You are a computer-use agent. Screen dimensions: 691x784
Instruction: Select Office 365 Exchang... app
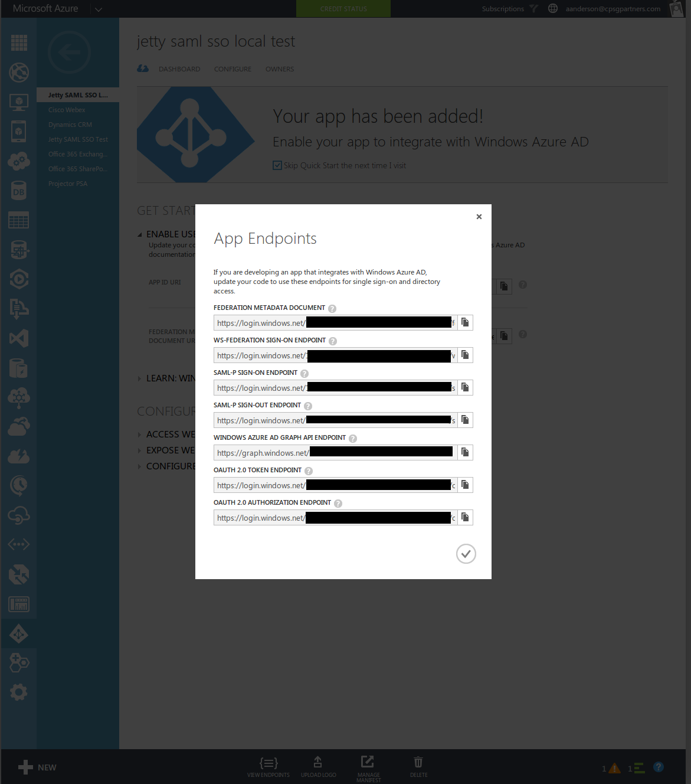(78, 154)
